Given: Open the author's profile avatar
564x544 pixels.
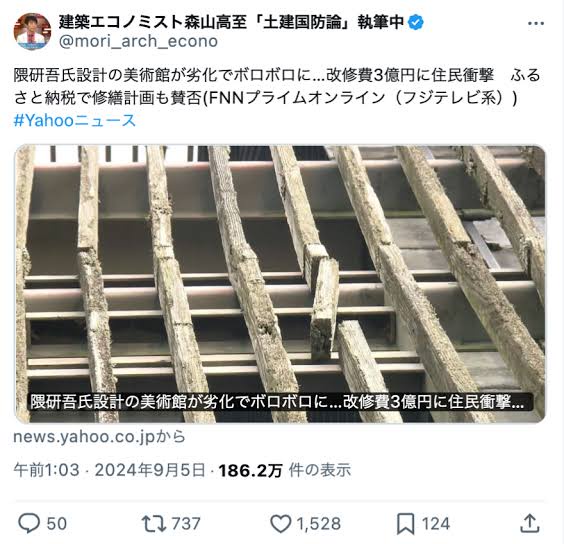Looking at the screenshot, I should [x=32, y=32].
